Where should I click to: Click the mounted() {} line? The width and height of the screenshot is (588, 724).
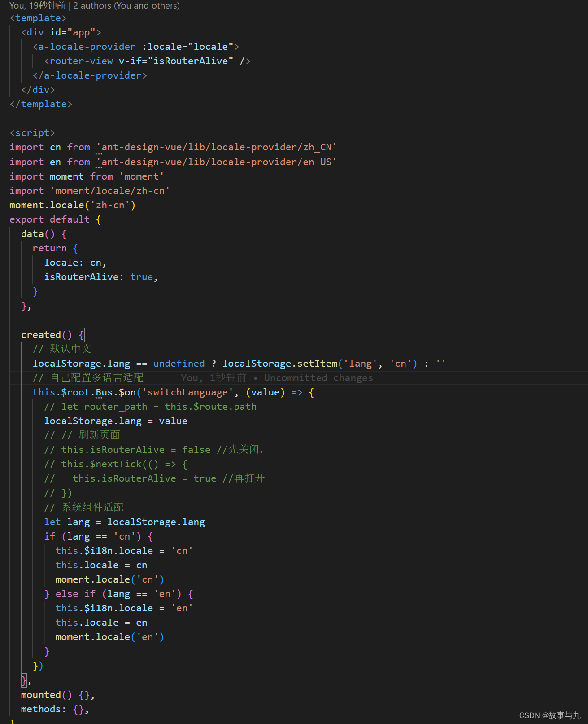tap(58, 695)
